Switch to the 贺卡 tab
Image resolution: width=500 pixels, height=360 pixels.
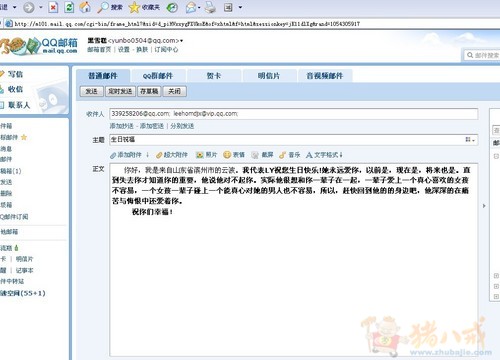coord(214,76)
